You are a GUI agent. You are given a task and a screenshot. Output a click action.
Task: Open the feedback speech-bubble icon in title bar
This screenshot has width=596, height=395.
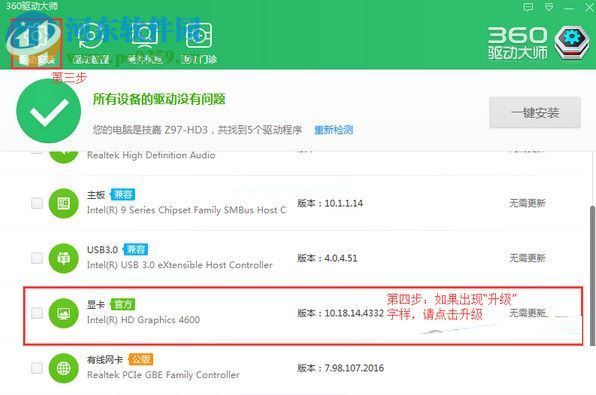click(528, 7)
